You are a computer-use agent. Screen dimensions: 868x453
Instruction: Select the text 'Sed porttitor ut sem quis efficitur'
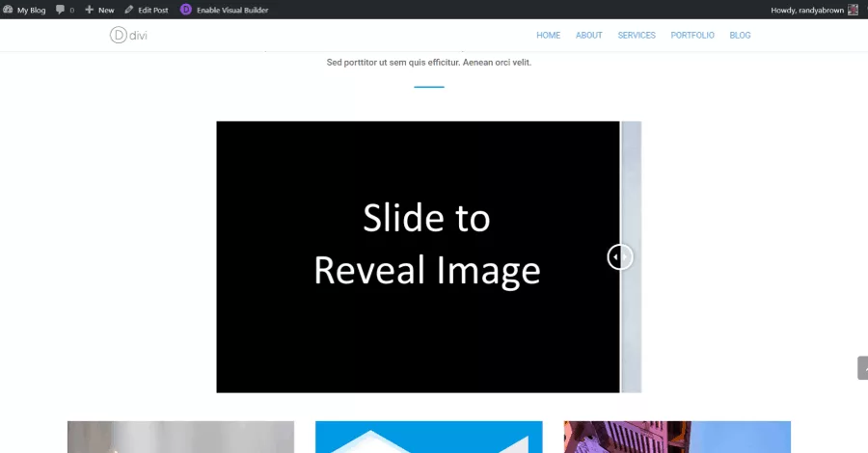[393, 63]
